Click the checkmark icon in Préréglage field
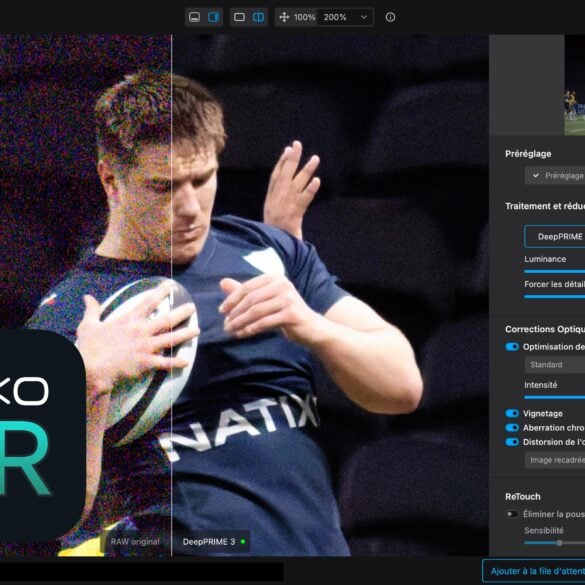This screenshot has height=585, width=585. [536, 175]
